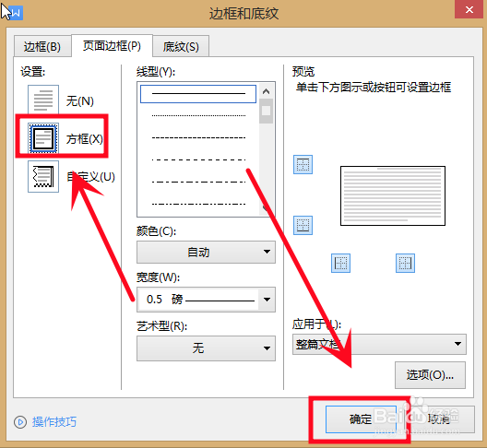Open the 底纹(S) shading tab
The image size is (487, 448).
pos(181,47)
